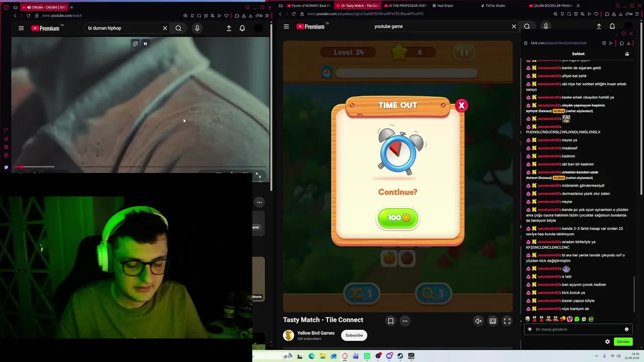Image resolution: width=644 pixels, height=362 pixels.
Task: Select the CRUSH - CRUSH! tab
Action: pyautogui.click(x=44, y=8)
